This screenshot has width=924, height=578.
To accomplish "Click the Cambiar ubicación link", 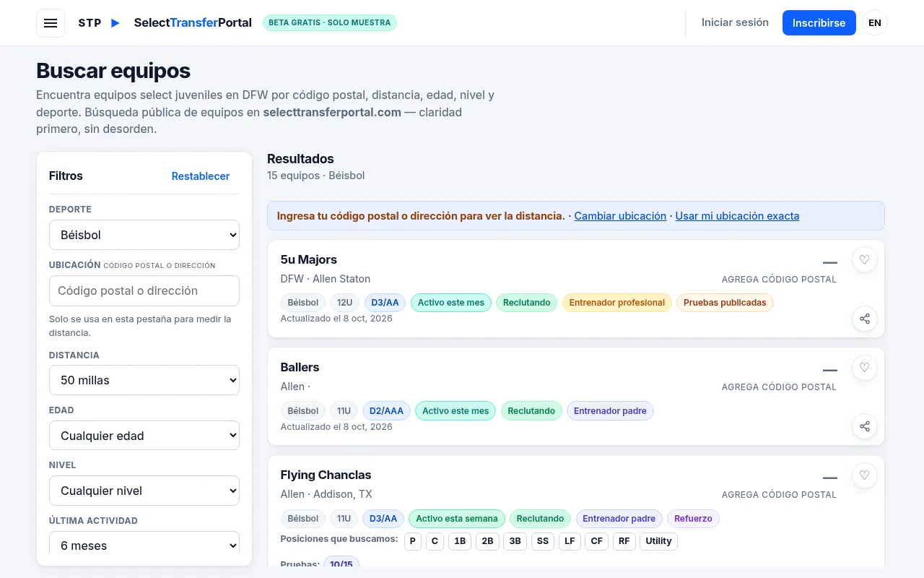I will pos(620,216).
